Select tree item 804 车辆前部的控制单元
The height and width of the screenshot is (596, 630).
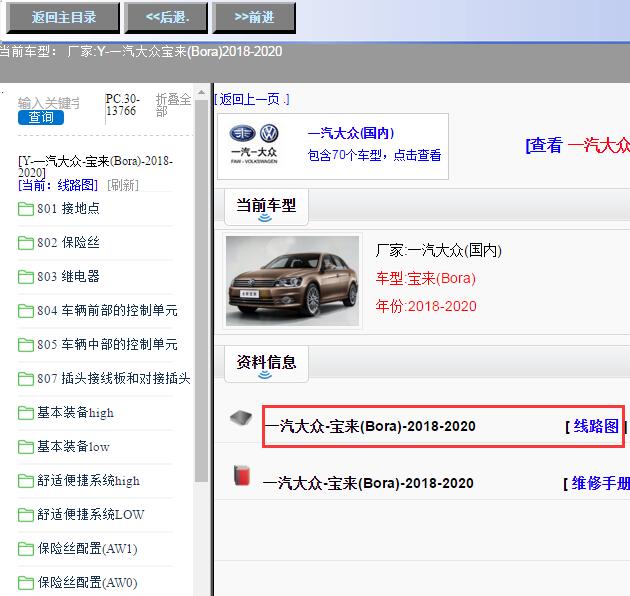[x=107, y=310]
